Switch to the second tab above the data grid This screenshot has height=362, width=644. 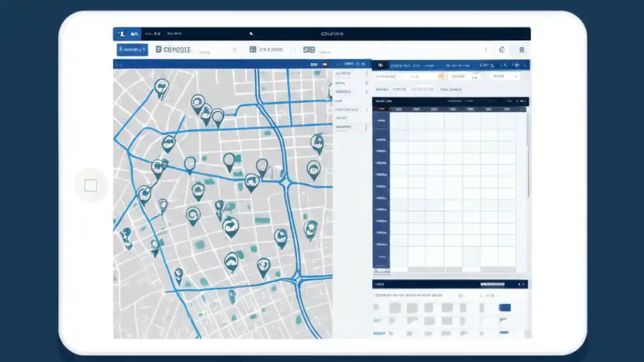coord(400,89)
